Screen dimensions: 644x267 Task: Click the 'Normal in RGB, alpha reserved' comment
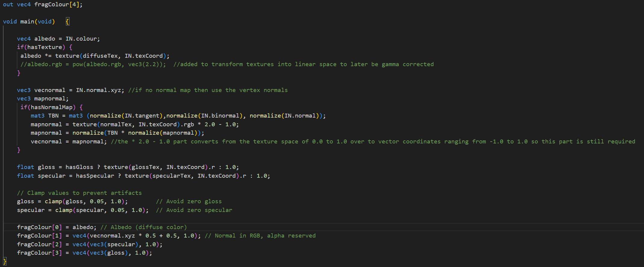point(260,236)
